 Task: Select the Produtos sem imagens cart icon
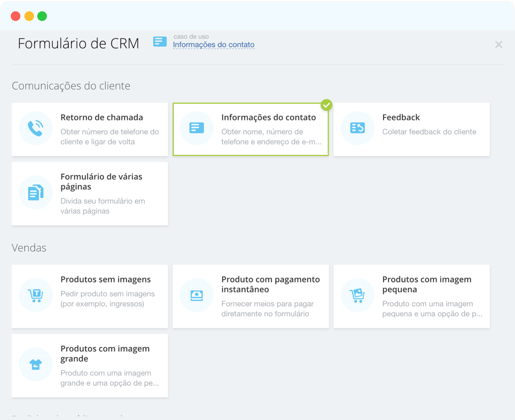(36, 295)
